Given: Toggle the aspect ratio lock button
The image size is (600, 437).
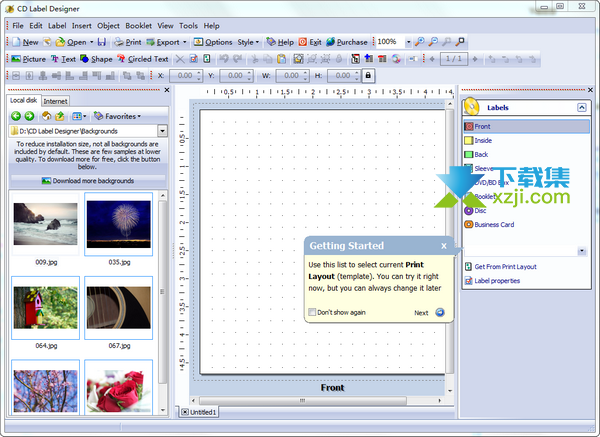Looking at the screenshot, I should coord(368,75).
